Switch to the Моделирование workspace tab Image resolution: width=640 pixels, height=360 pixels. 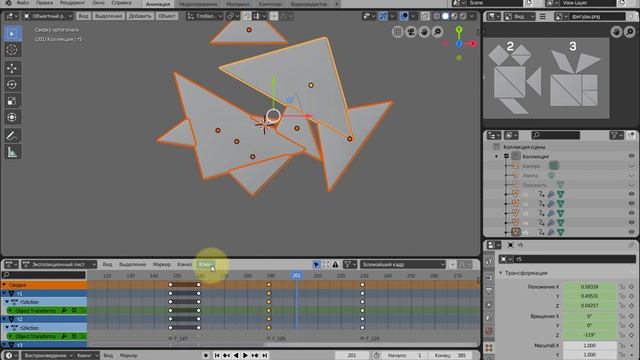(198, 4)
